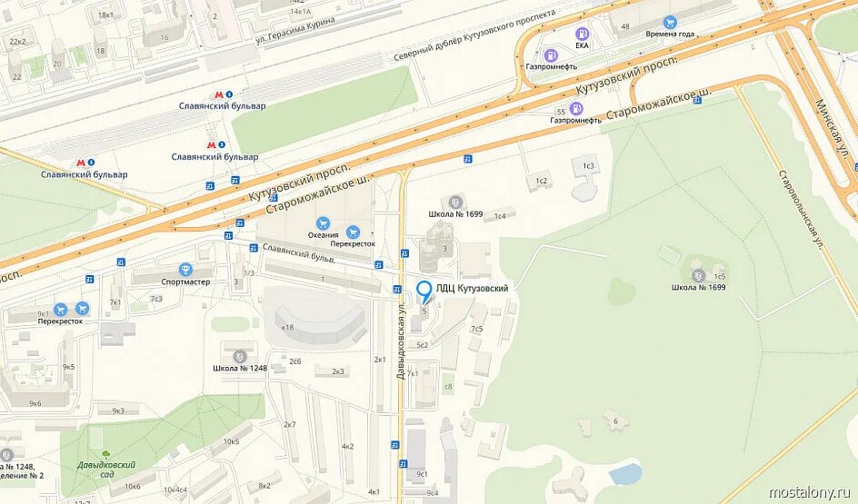Screen dimensions: 858x504
Task: Click the ЕКА gas station icon
Action: click(583, 34)
